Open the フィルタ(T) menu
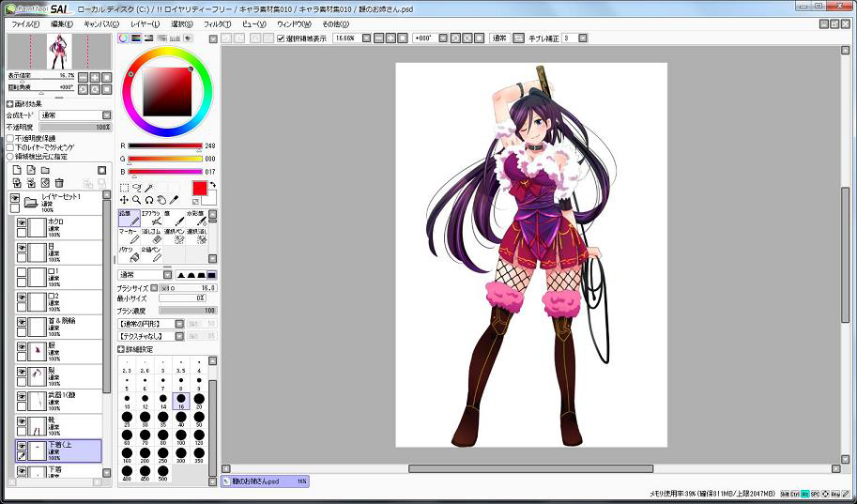This screenshot has width=857, height=504. click(x=216, y=23)
